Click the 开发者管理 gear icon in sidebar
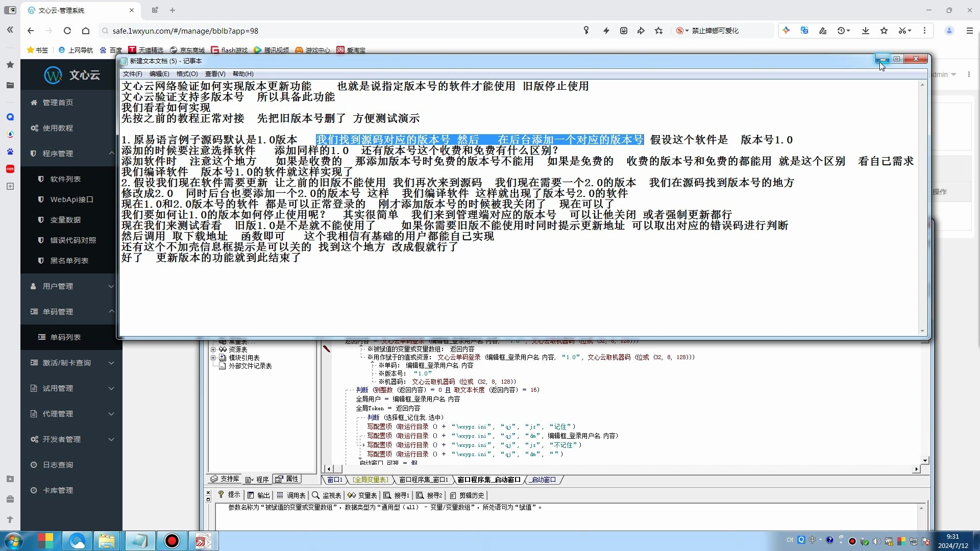This screenshot has width=980, height=551. point(34,439)
